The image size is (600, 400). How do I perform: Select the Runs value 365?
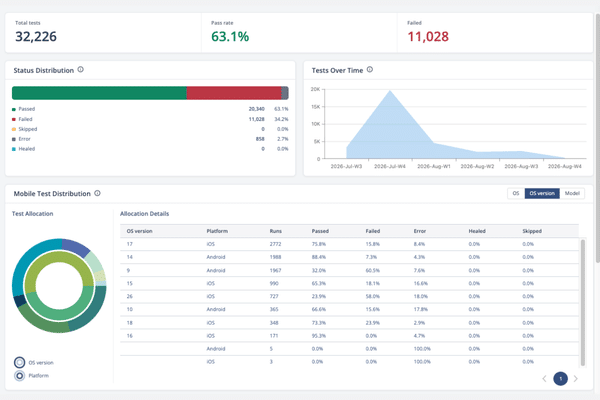274,309
